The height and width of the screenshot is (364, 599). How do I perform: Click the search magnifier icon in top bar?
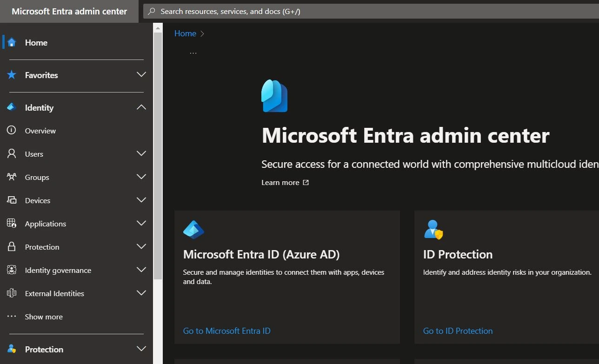click(x=151, y=11)
